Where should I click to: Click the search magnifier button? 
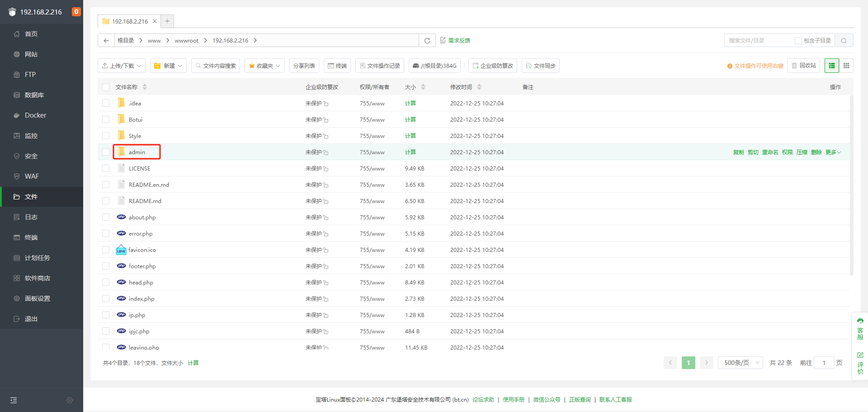tap(844, 40)
